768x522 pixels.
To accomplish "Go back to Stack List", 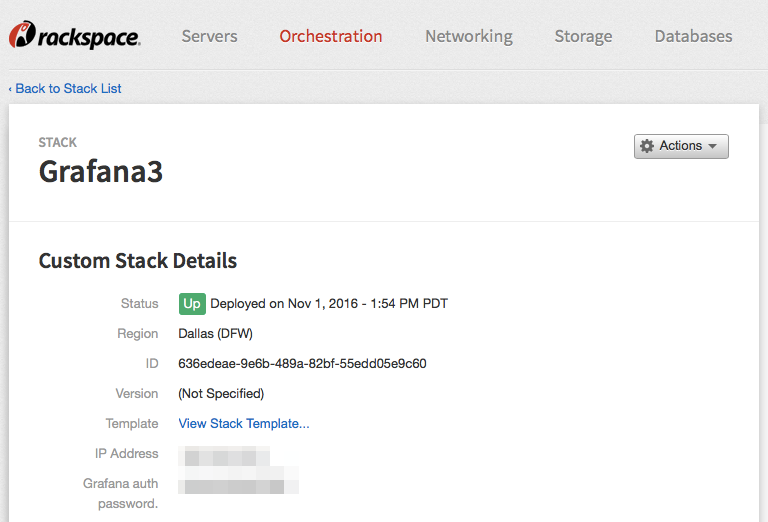I will (65, 89).
